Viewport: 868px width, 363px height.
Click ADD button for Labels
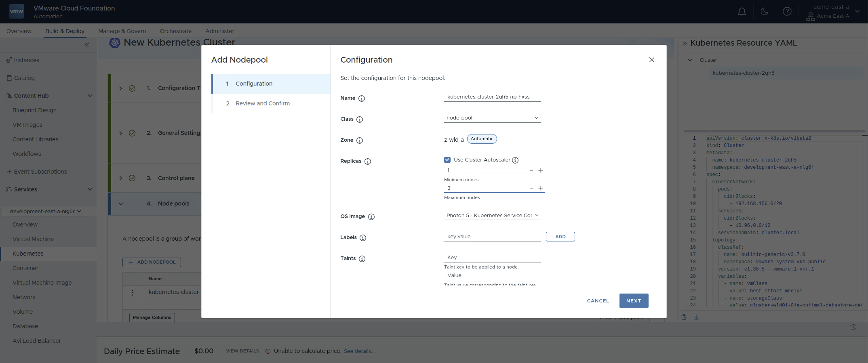click(560, 237)
